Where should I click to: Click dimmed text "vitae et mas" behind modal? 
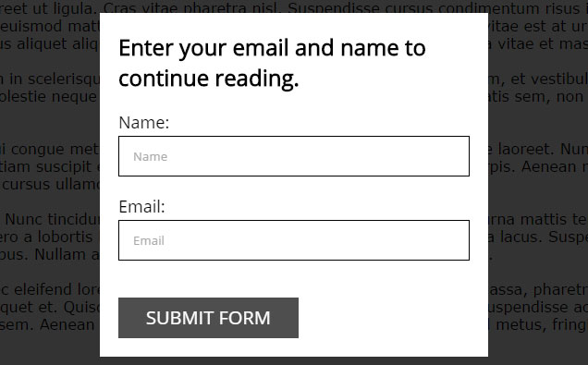543,43
